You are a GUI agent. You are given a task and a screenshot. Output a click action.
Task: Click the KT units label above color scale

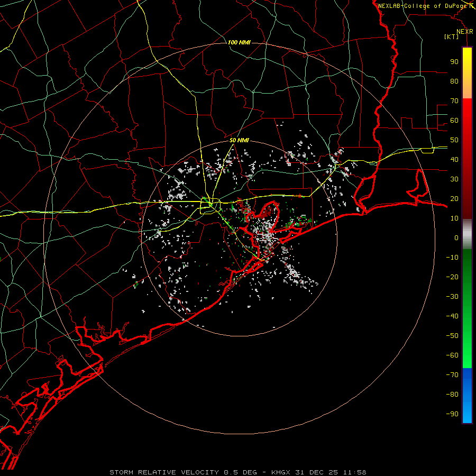[452, 36]
